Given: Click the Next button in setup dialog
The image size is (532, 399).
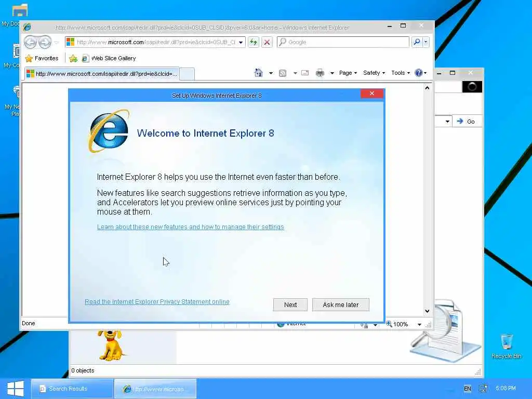Looking at the screenshot, I should click(290, 304).
